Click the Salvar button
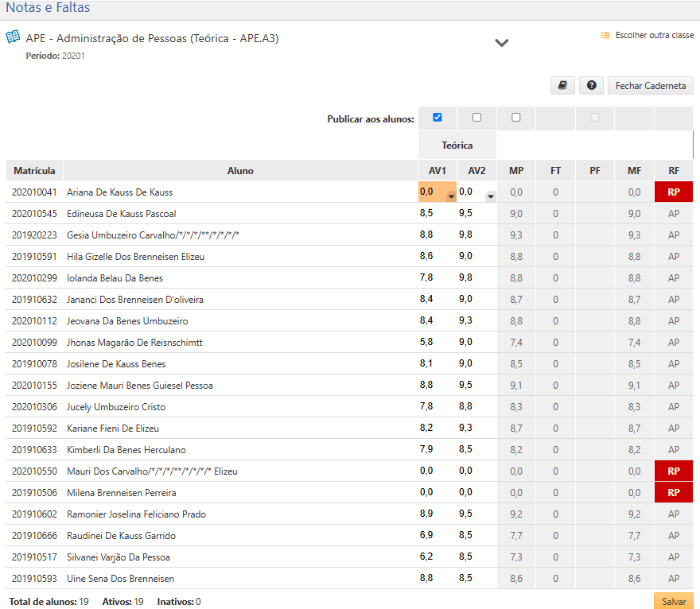The width and height of the screenshot is (700, 609). (x=673, y=602)
